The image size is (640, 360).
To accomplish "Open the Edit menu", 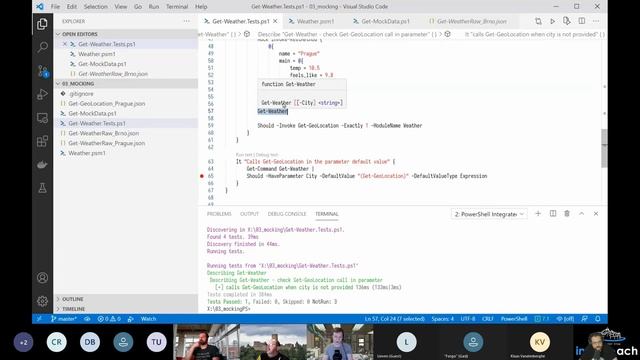I will coord(72,7).
